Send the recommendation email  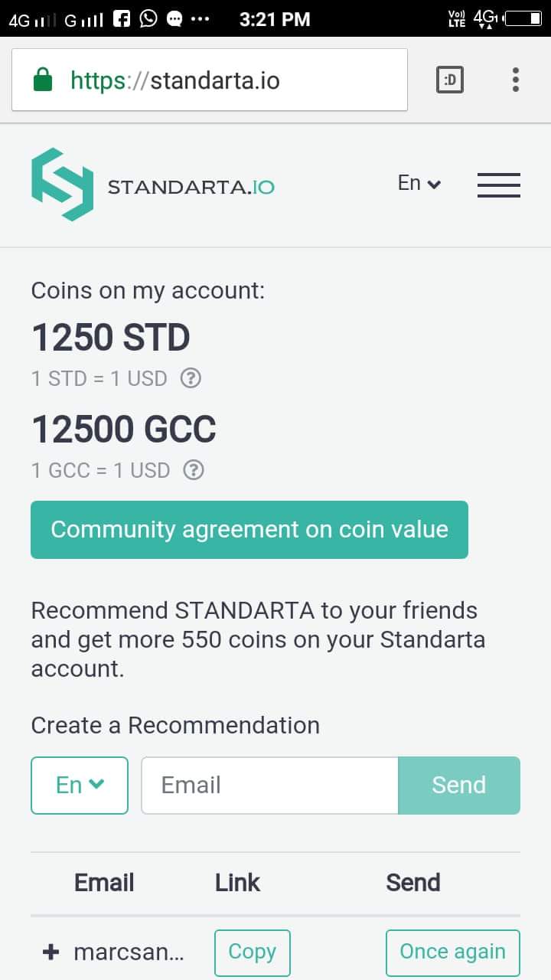point(459,785)
